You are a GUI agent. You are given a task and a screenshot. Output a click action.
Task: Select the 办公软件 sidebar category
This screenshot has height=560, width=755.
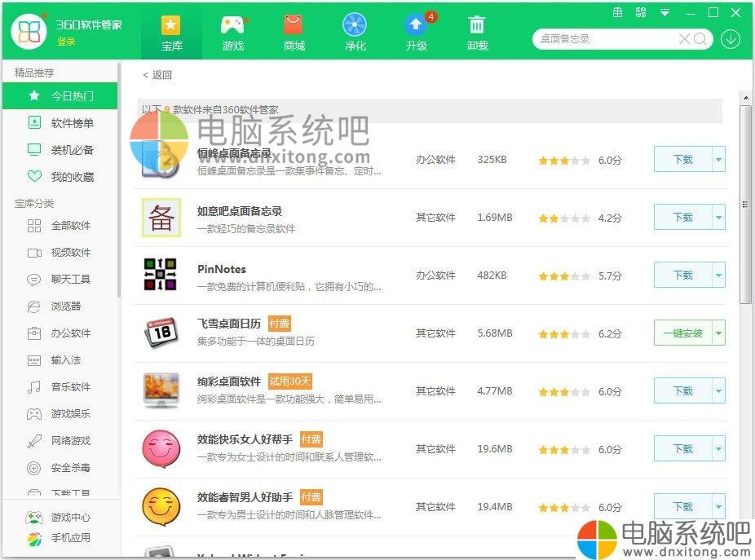[60, 333]
